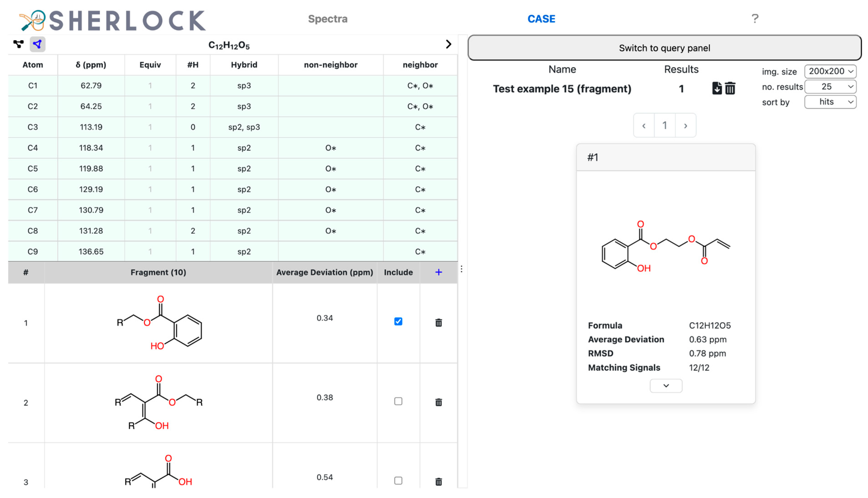Open the molecule structure view icon
Image resolution: width=868 pixels, height=498 pixels.
19,44
